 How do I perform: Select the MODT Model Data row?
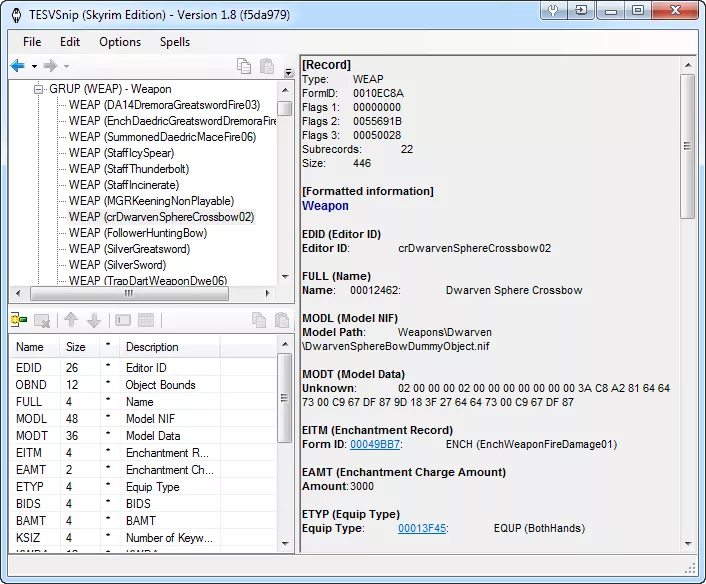coord(143,436)
